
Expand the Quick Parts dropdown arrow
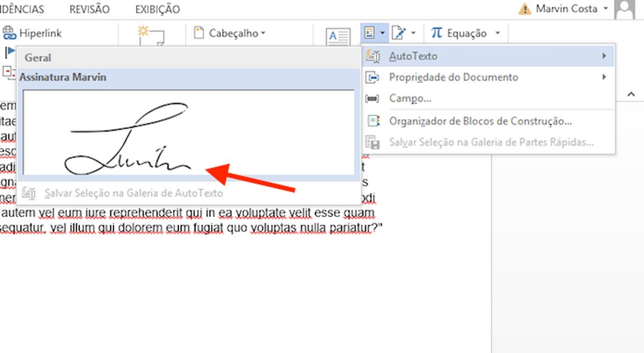tap(383, 33)
